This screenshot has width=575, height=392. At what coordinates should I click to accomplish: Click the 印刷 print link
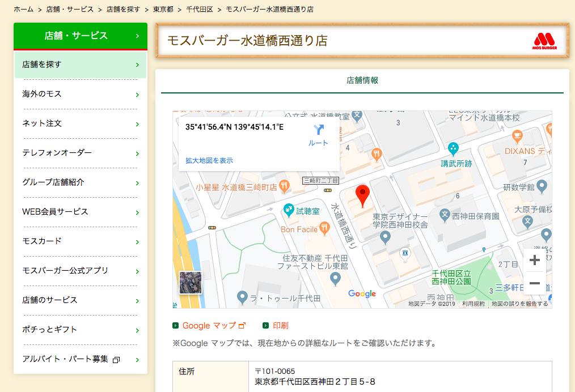(x=281, y=325)
